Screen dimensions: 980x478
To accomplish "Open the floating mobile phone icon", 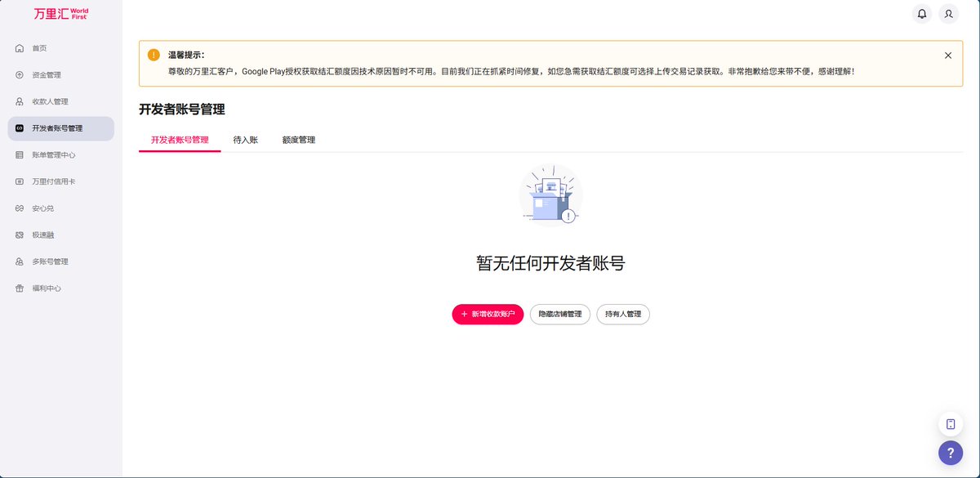I will (951, 424).
